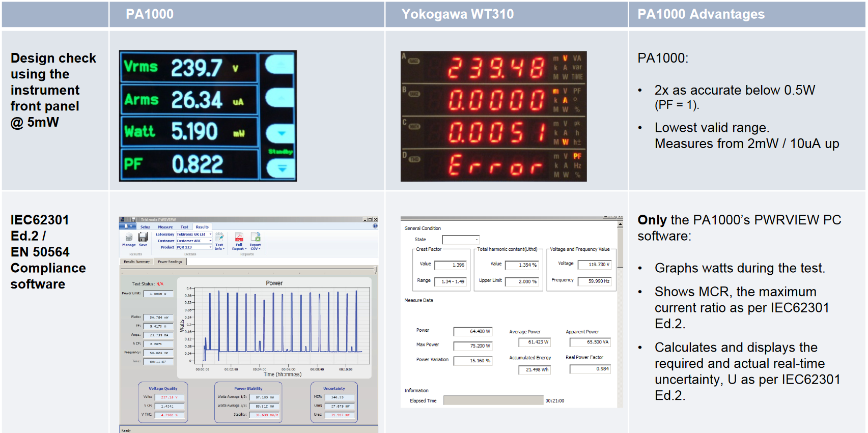Click the Time field showing 00:11:07
The width and height of the screenshot is (868, 433).
[158, 362]
